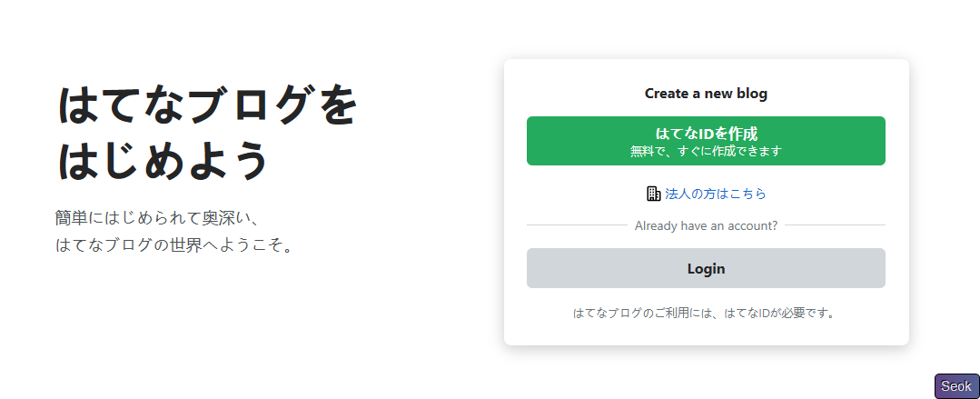Click the はてなブログの世界へようこそ subtitle line

pyautogui.click(x=174, y=245)
